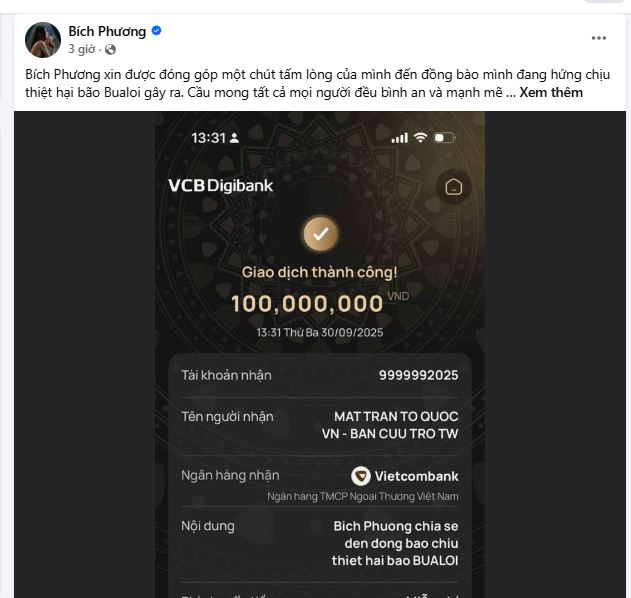Click the VCB Digibank logo text
This screenshot has width=631, height=598.
pos(221,186)
